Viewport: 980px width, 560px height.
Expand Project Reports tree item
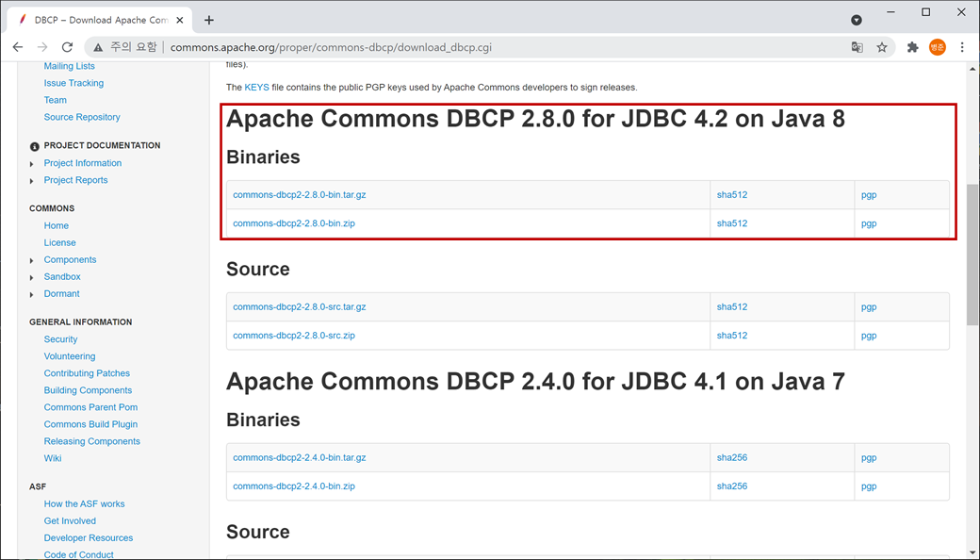point(32,181)
